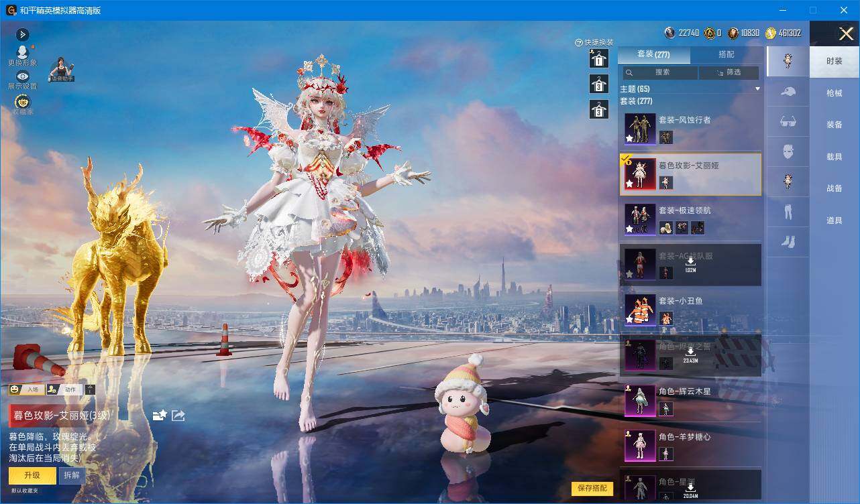Click the 搜索 search input field
Screen dimensions: 860x504
coord(659,72)
